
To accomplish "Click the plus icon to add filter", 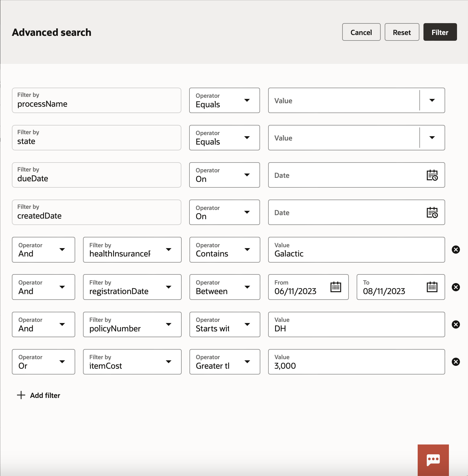I will click(x=21, y=395).
